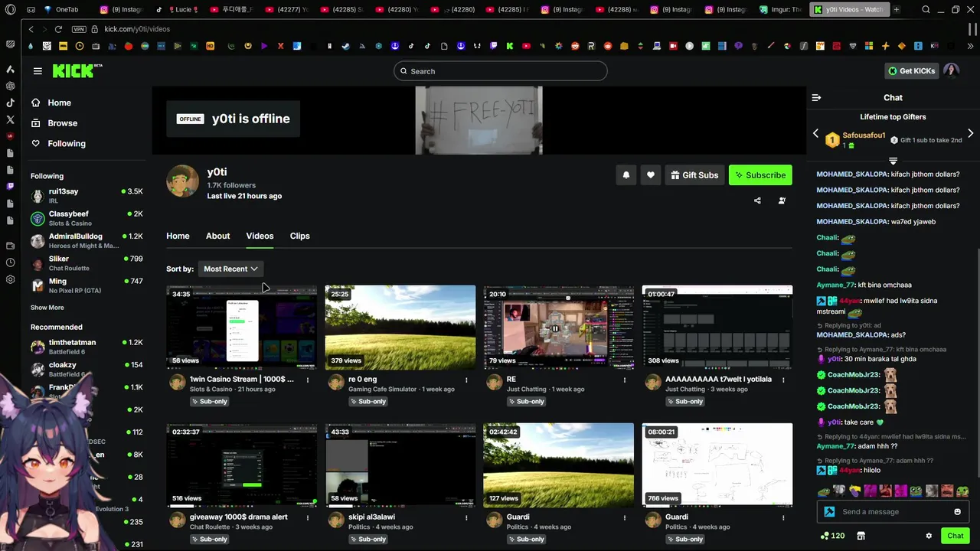Open timthetatman in Recommended
Screen dimensions: 980x551
[87, 347]
